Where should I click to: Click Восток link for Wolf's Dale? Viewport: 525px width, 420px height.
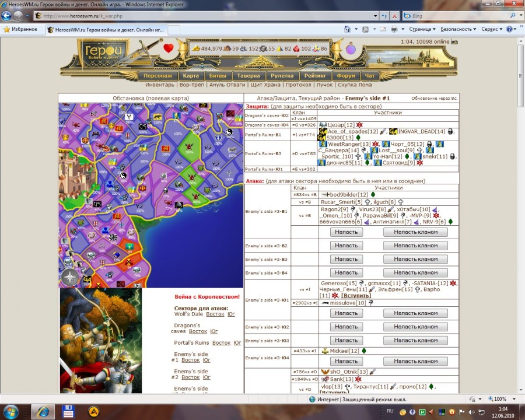(x=215, y=314)
